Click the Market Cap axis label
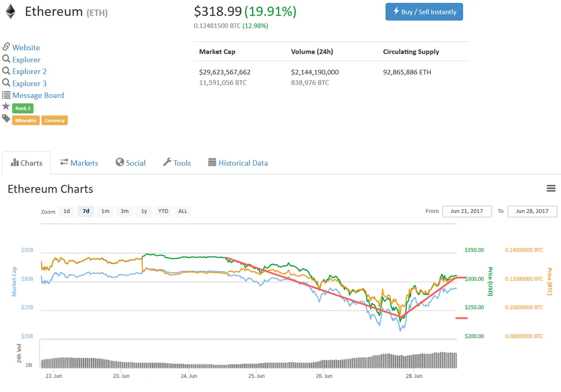Screen dimensions: 561x392 point(14,281)
